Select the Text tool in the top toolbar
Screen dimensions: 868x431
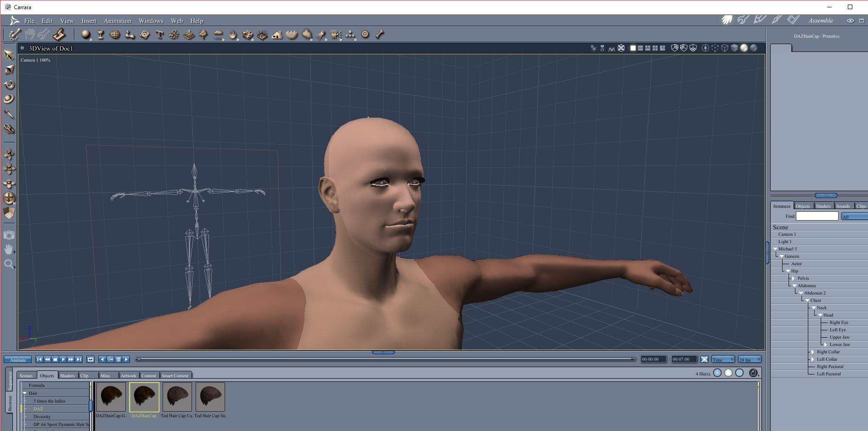(159, 34)
